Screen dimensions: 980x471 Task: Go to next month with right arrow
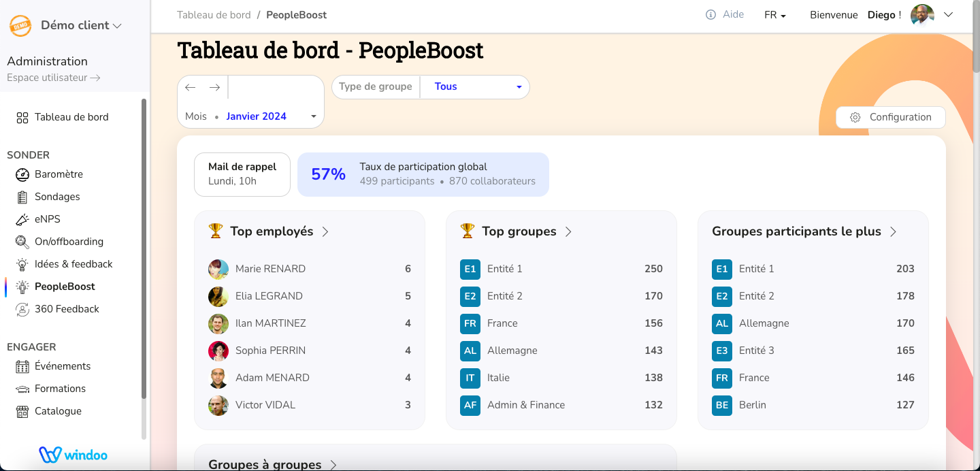coord(214,87)
